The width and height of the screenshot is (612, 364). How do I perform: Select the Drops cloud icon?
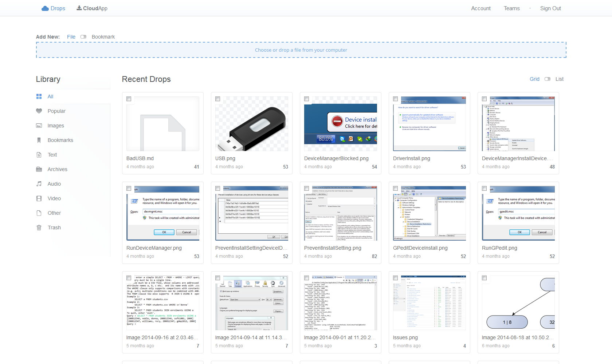tap(45, 8)
